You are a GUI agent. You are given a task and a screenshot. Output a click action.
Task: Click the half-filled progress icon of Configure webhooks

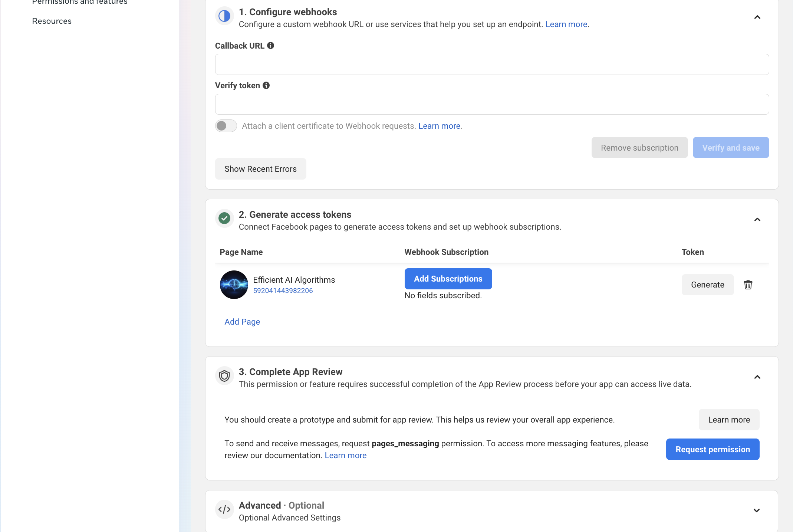(224, 16)
